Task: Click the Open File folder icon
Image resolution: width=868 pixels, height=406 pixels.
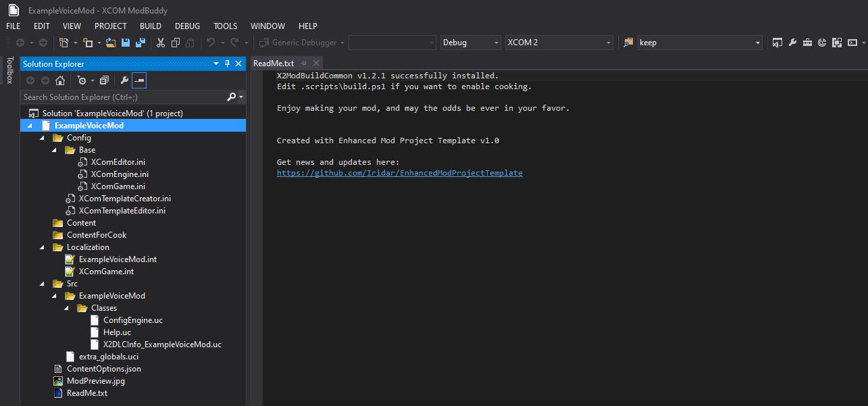Action: coord(111,43)
